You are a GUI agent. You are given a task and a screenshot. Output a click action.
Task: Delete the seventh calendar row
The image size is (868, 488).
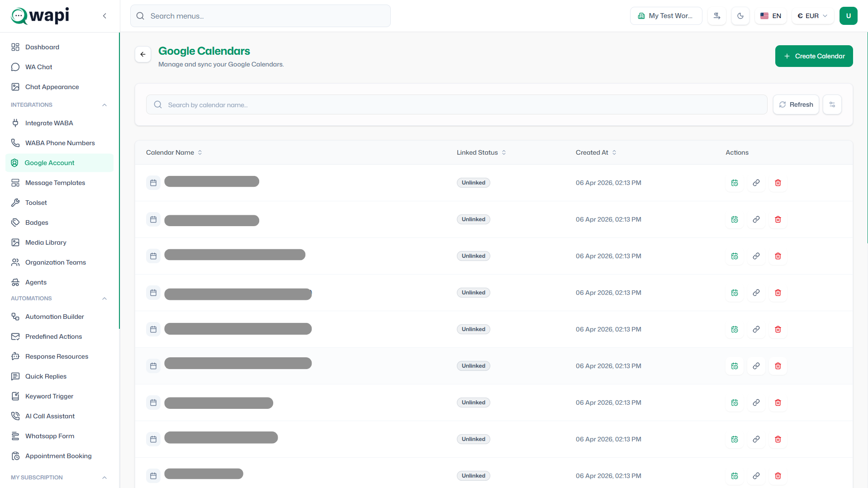pyautogui.click(x=778, y=403)
